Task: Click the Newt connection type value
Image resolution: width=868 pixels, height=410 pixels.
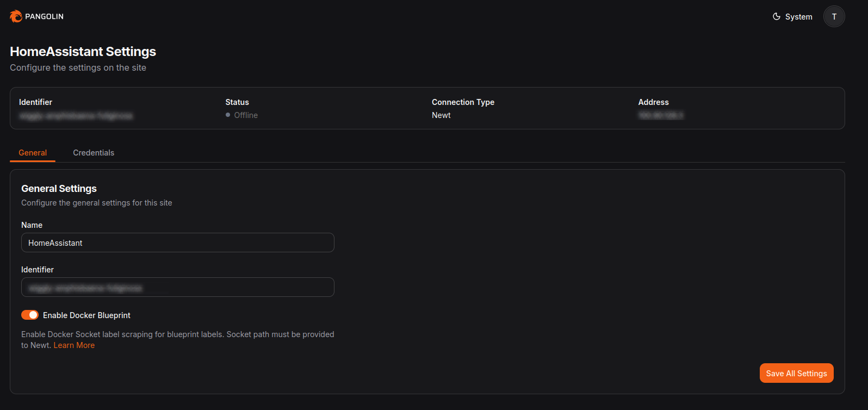Action: pyautogui.click(x=441, y=115)
